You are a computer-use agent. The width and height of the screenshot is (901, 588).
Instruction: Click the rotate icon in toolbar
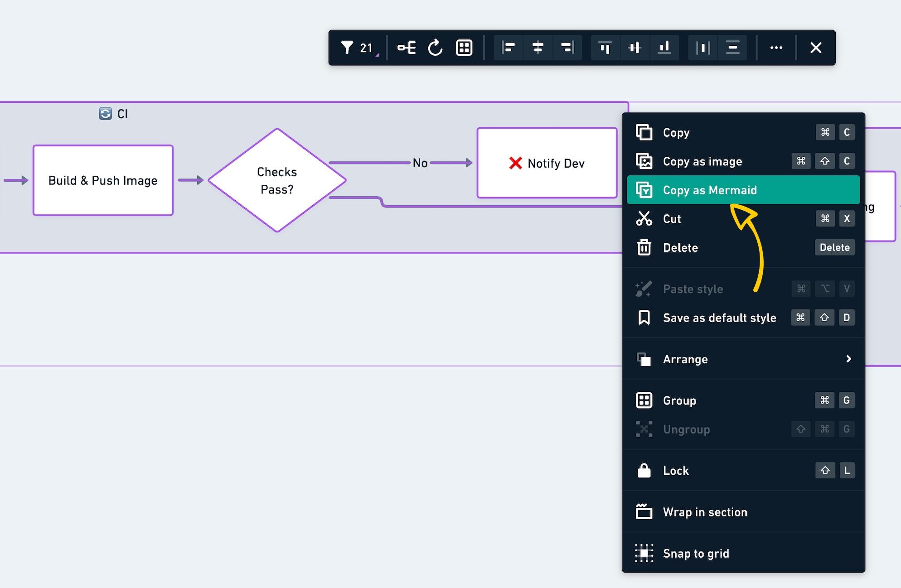click(435, 48)
